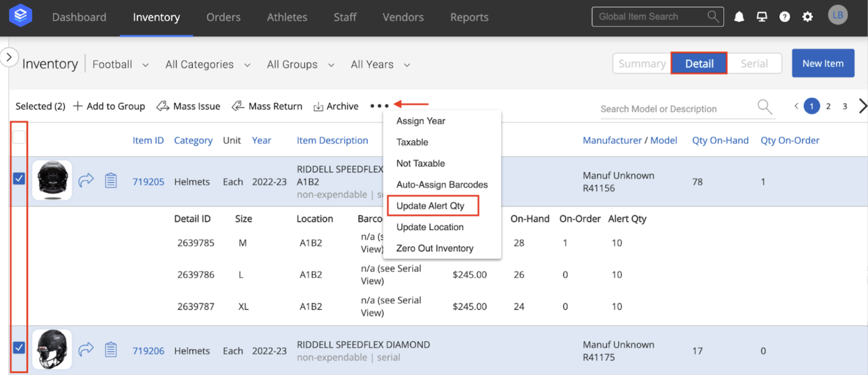
Task: Open the Football sport dropdown
Action: (x=121, y=65)
